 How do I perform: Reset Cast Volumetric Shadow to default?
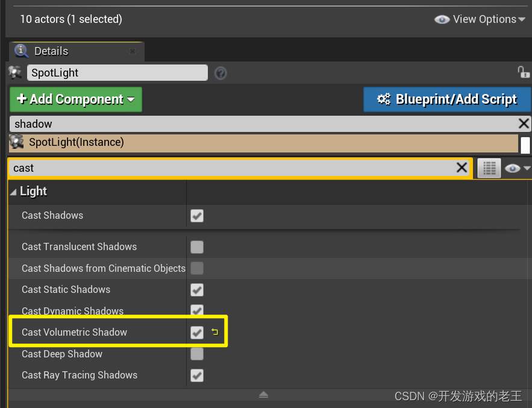214,332
